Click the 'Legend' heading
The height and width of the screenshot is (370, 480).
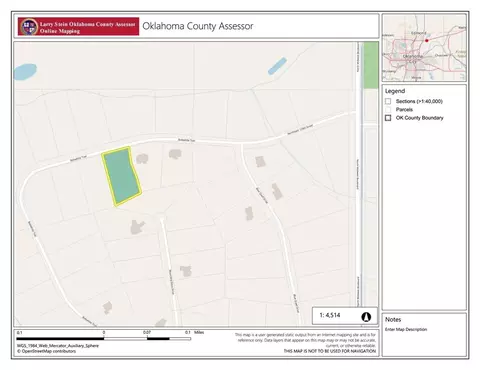395,91
